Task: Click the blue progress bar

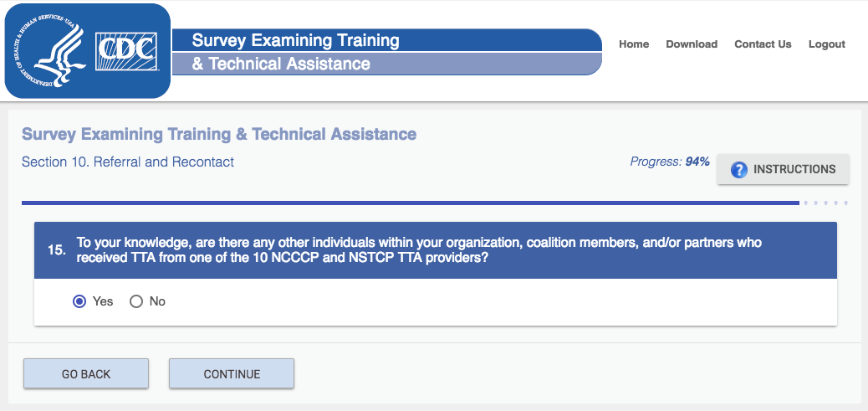Action: 411,203
